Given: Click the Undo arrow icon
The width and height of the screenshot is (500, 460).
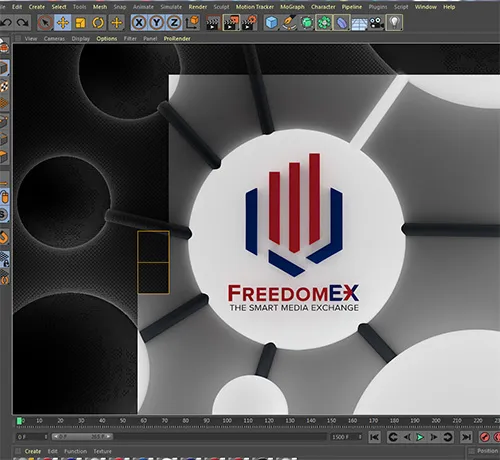Looking at the screenshot, I should click(x=6, y=23).
